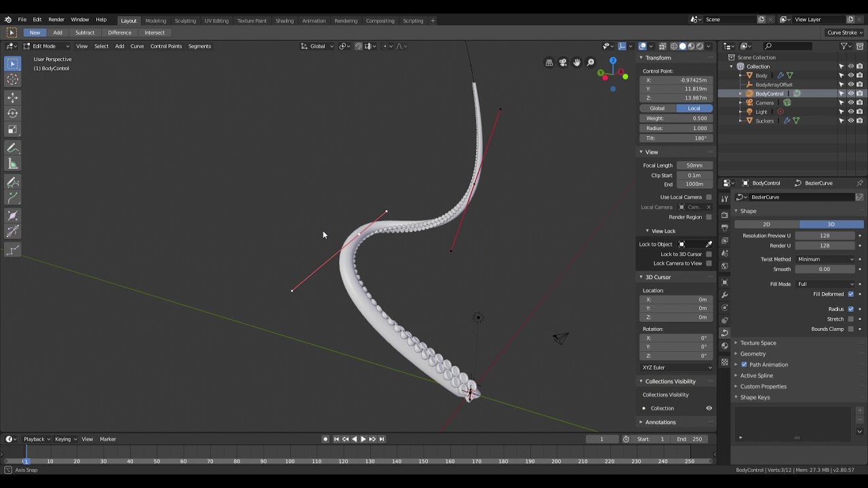The image size is (868, 488).
Task: Open the Render menu
Action: click(x=56, y=20)
